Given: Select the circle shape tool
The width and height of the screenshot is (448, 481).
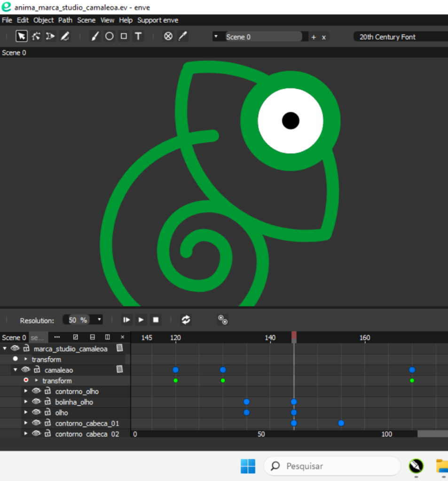Looking at the screenshot, I should click(109, 36).
